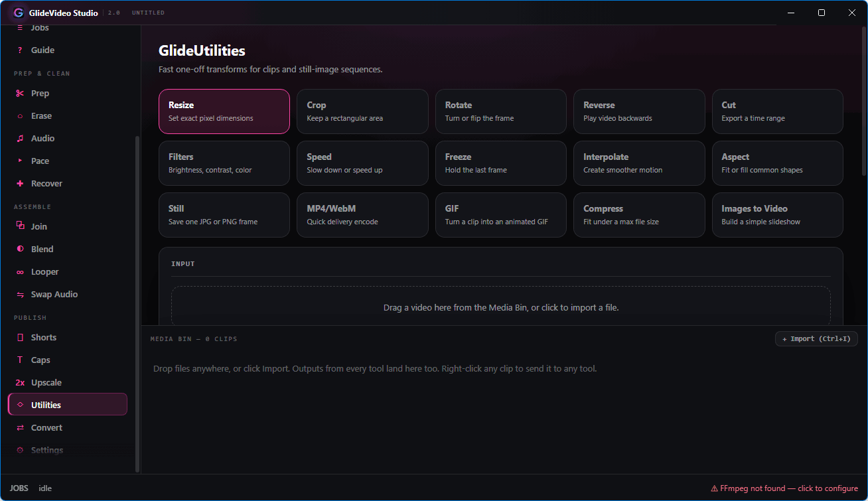Switch to the Rotate utility
868x501 pixels.
501,111
